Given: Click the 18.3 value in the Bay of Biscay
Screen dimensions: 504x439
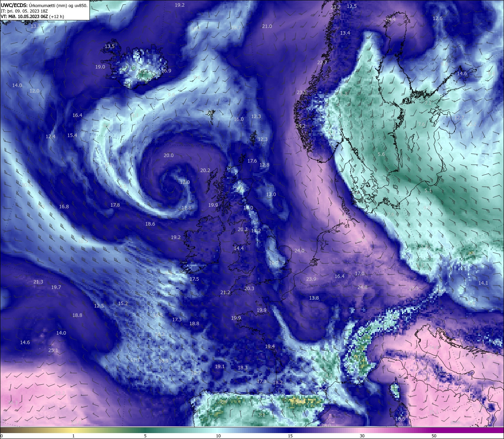Looking at the screenshot, I should coord(243,368).
